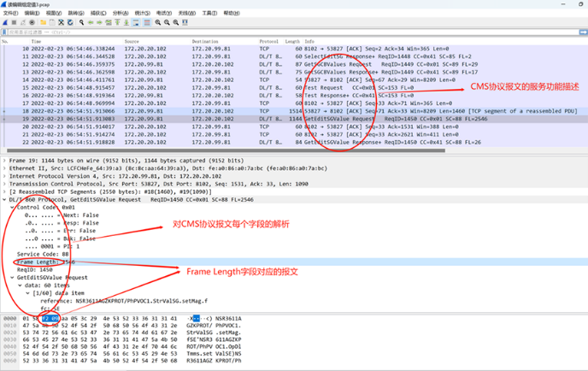Sort packets by the Protocol column header
This screenshot has width=588, height=371.
pos(269,41)
